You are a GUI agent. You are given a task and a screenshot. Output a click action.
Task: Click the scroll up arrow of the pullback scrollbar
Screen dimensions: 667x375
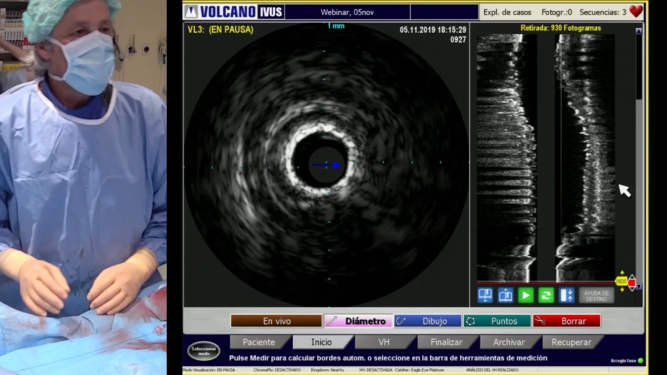[x=638, y=31]
